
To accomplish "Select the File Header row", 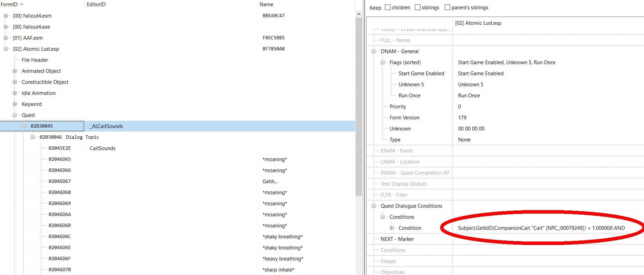I will point(35,60).
